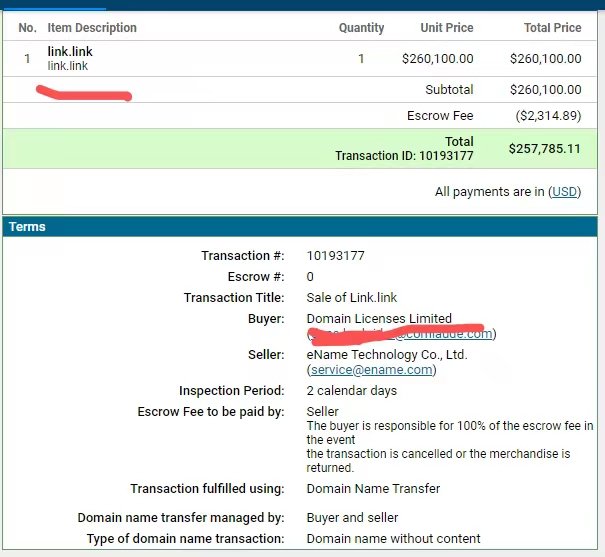This screenshot has width=605, height=557.
Task: Select the quantity 1 of link.link row
Action: click(x=361, y=59)
